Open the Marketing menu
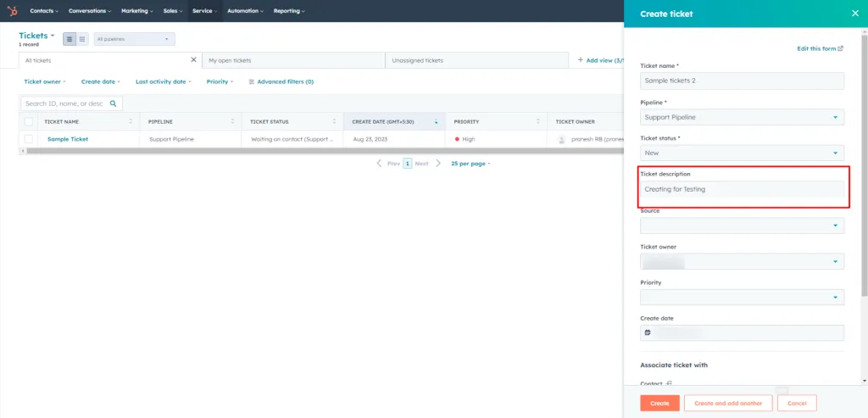 [x=137, y=10]
